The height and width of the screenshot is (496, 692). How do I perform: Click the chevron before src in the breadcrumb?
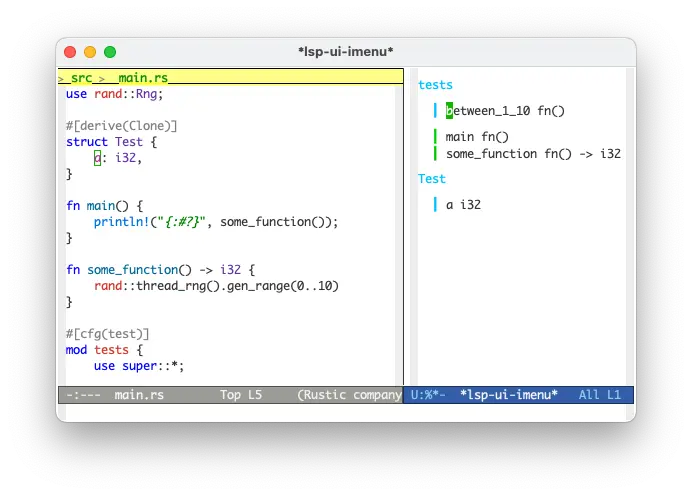tap(61, 79)
